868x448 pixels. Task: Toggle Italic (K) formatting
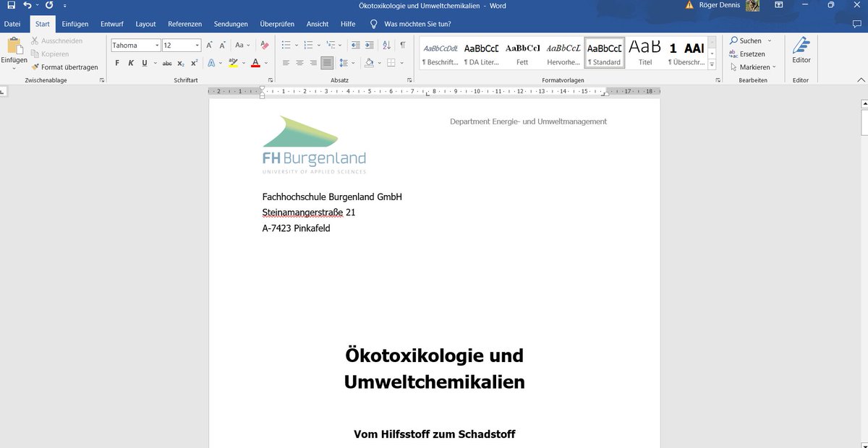[131, 63]
